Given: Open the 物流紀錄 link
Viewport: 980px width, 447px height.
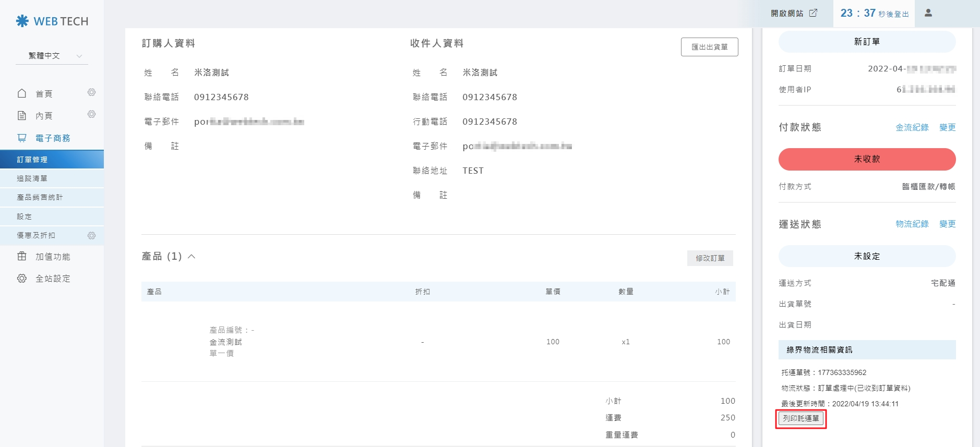Looking at the screenshot, I should (912, 224).
